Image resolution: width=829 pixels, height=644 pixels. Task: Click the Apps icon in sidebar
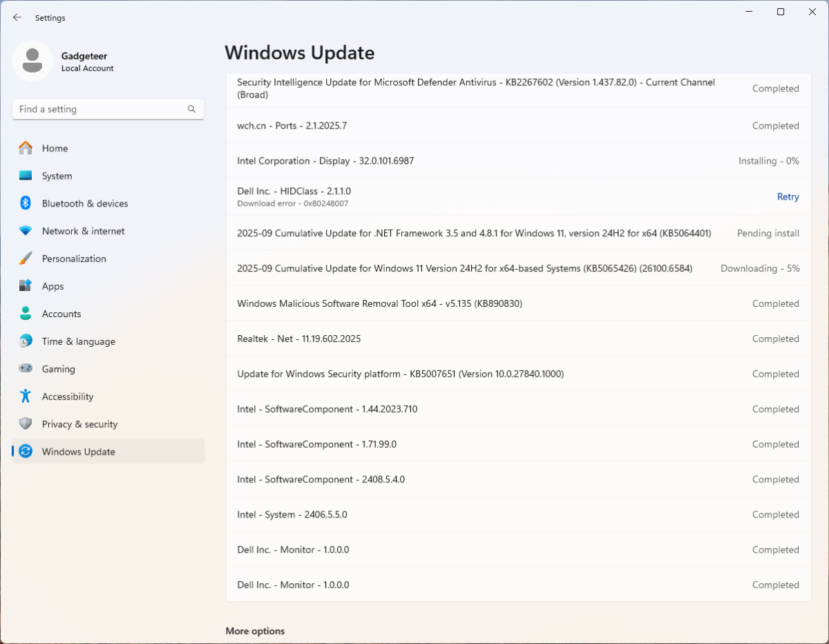click(x=26, y=286)
